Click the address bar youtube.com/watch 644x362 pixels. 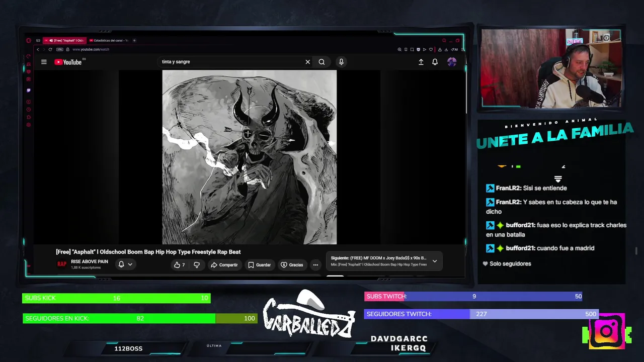(91, 49)
